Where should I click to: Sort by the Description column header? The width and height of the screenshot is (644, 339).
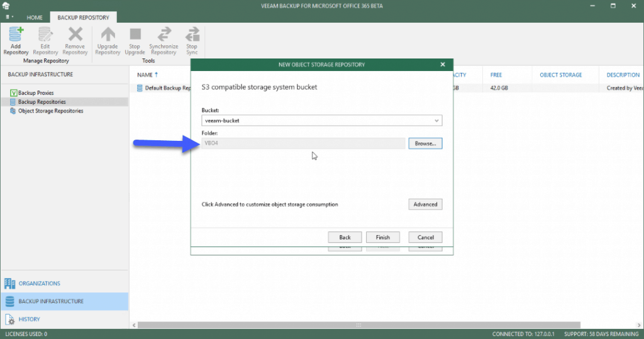click(x=623, y=75)
